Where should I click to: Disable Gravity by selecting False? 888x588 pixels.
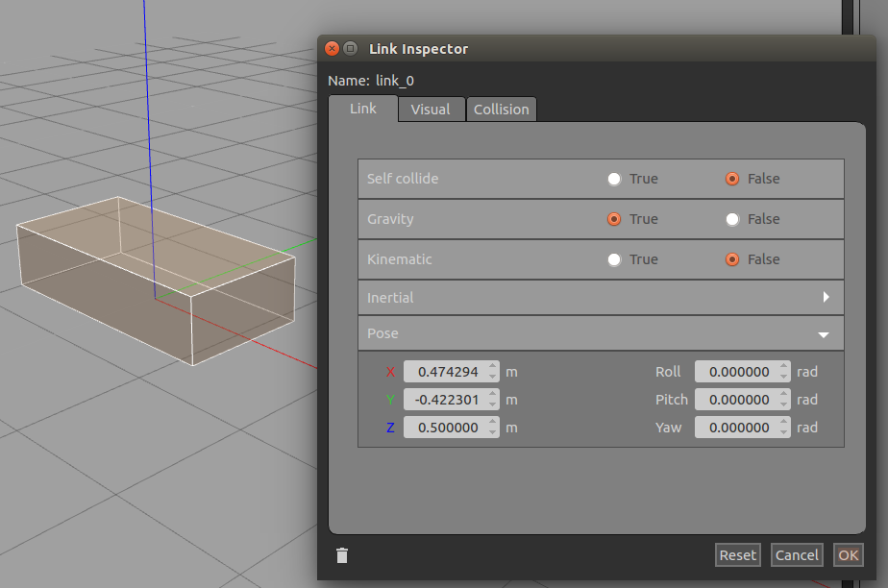(x=732, y=219)
